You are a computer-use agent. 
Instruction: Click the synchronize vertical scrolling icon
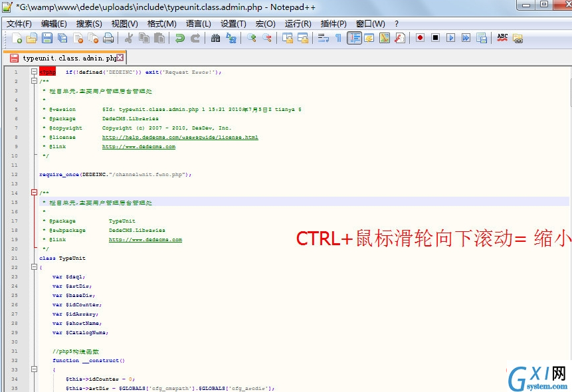coord(288,38)
